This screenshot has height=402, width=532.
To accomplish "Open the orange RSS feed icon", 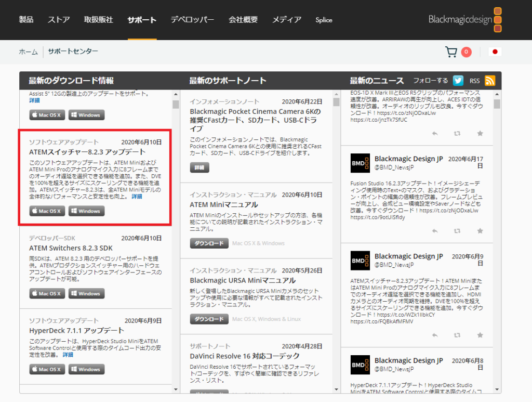I will coord(490,81).
